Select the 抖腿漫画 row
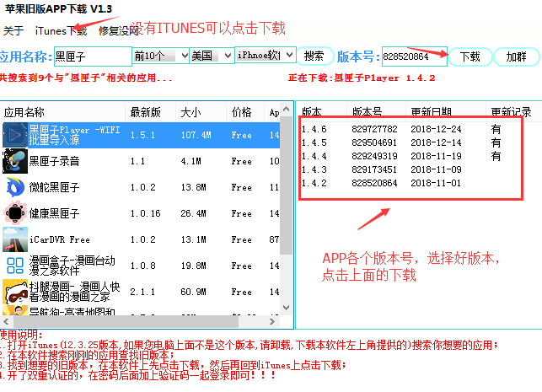Viewport: 542px width, 392px height. [x=141, y=292]
